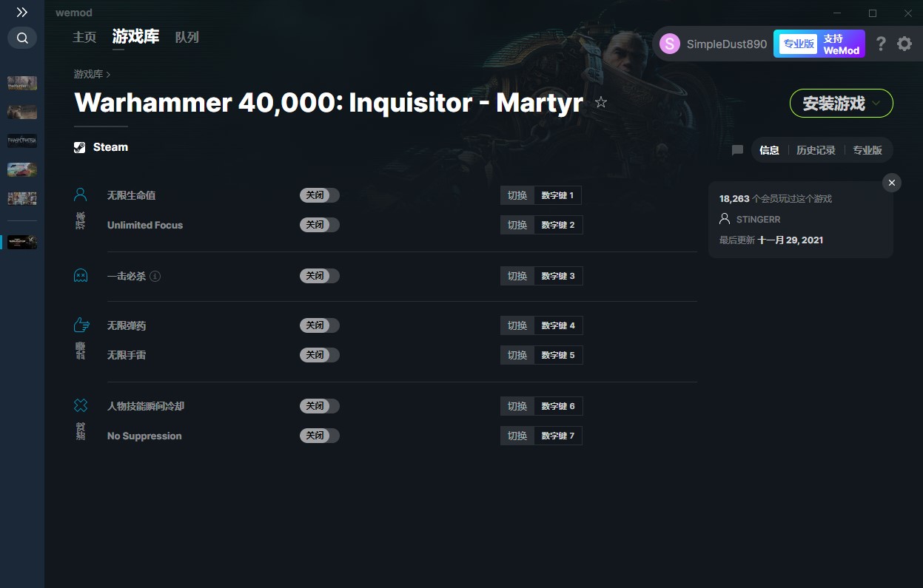Expand the sidebar with double-chevron icon
Screen dimensions: 923x588
[22, 13]
